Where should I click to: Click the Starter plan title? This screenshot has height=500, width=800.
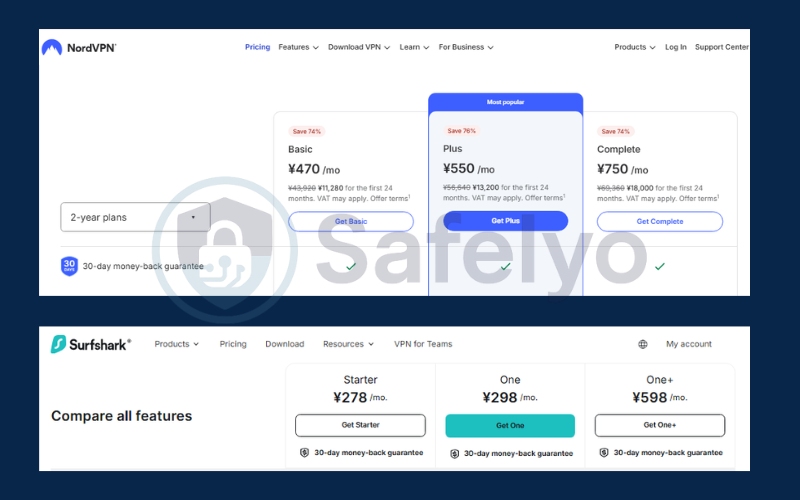pos(360,380)
